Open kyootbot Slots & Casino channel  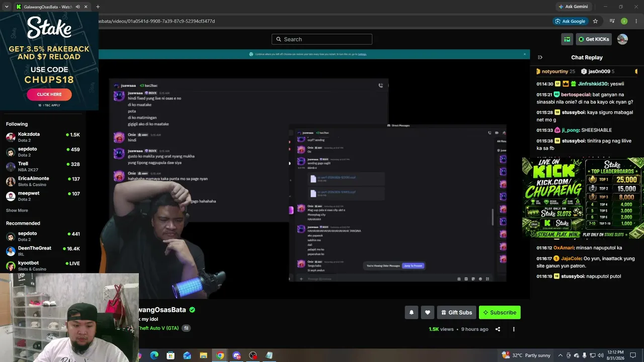[43, 265]
